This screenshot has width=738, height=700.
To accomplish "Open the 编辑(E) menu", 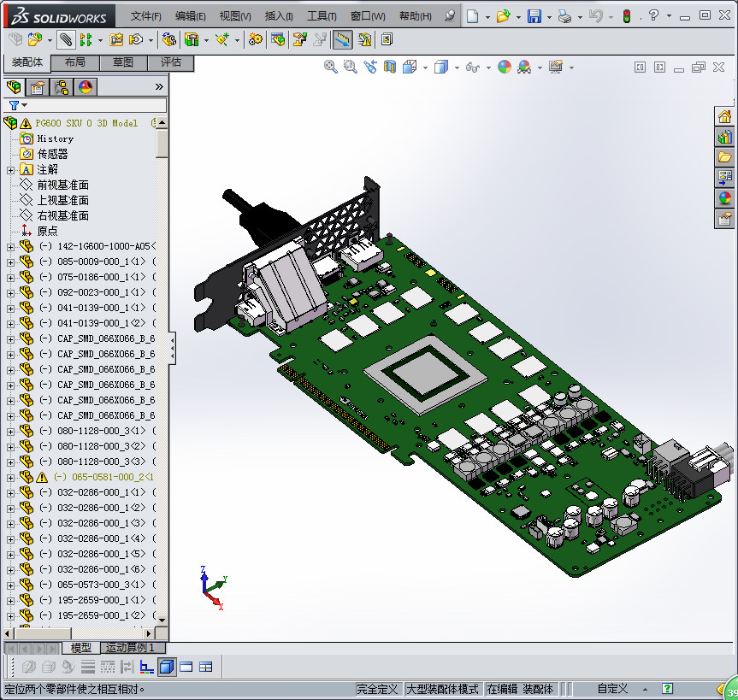I will click(x=190, y=16).
